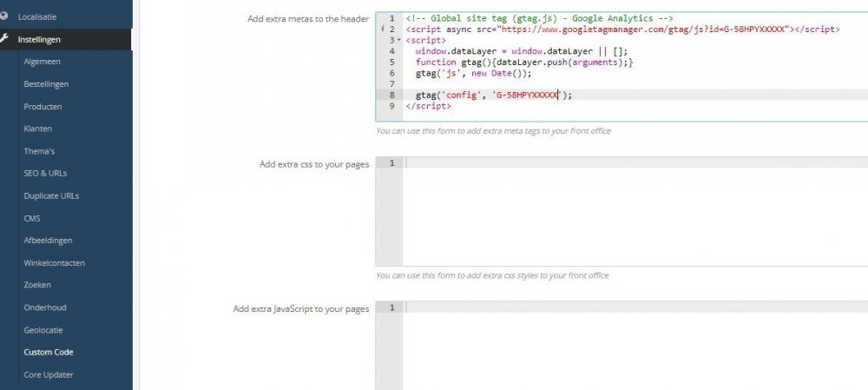Click the globe icon beside Localisatie
Image resolution: width=868 pixels, height=390 pixels.
coord(6,17)
